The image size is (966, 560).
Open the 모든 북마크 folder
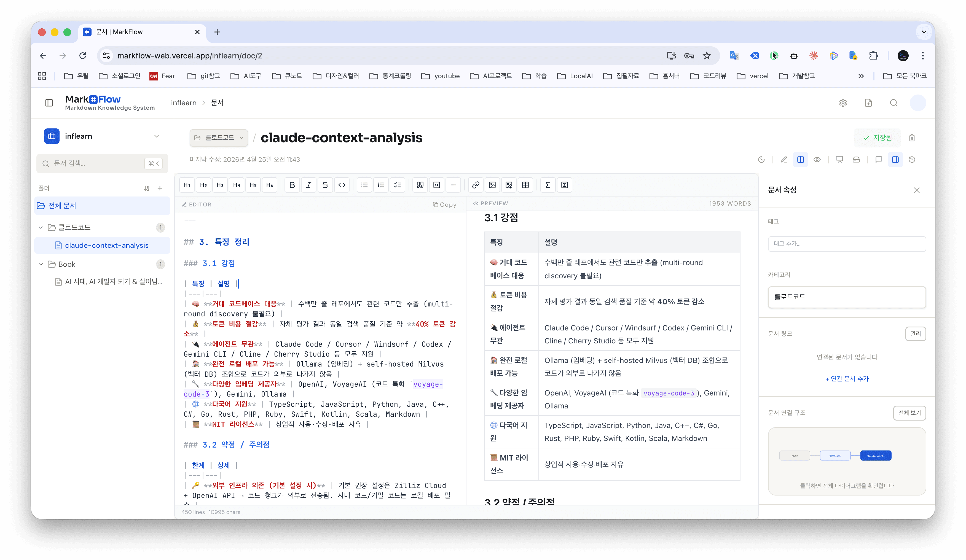(x=905, y=76)
